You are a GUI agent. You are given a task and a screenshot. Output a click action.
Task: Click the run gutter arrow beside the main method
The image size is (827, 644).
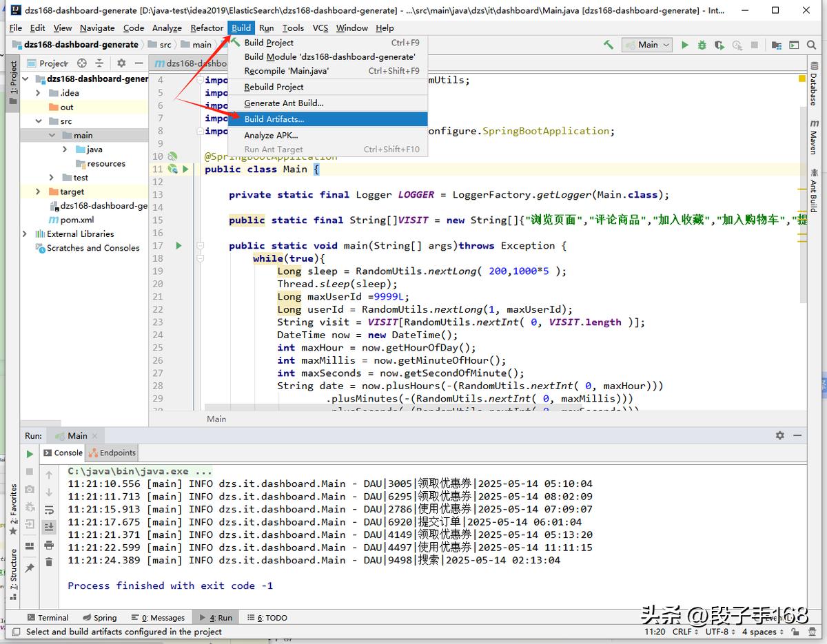click(178, 245)
